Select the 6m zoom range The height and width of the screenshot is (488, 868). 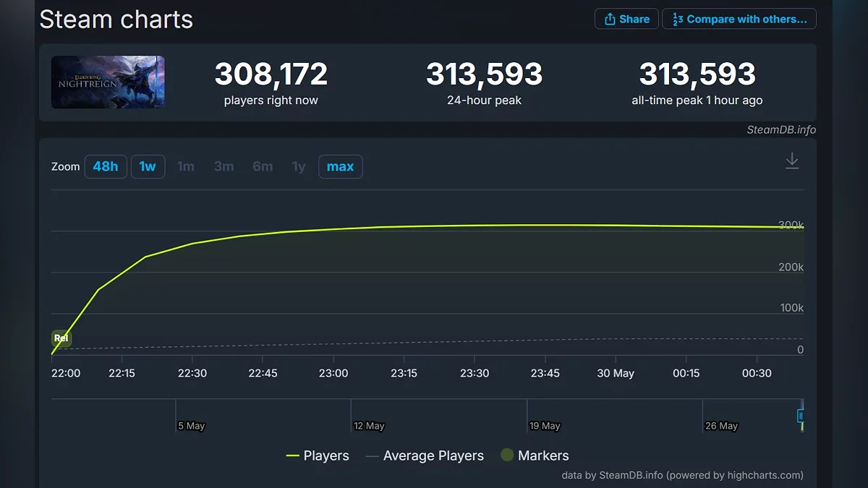263,166
